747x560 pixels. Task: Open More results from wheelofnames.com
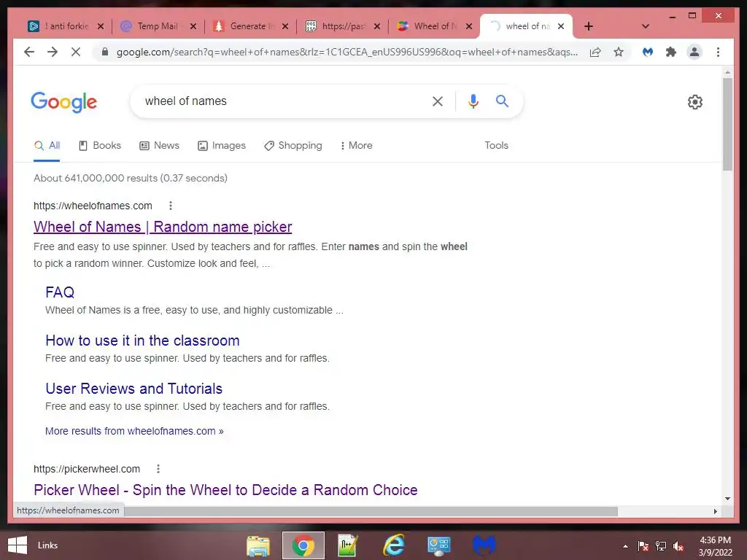134,431
